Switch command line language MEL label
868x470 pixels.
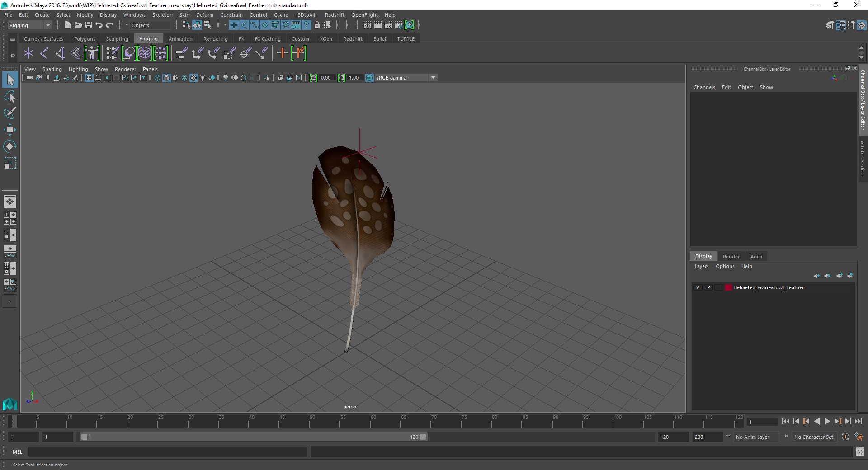coord(17,452)
